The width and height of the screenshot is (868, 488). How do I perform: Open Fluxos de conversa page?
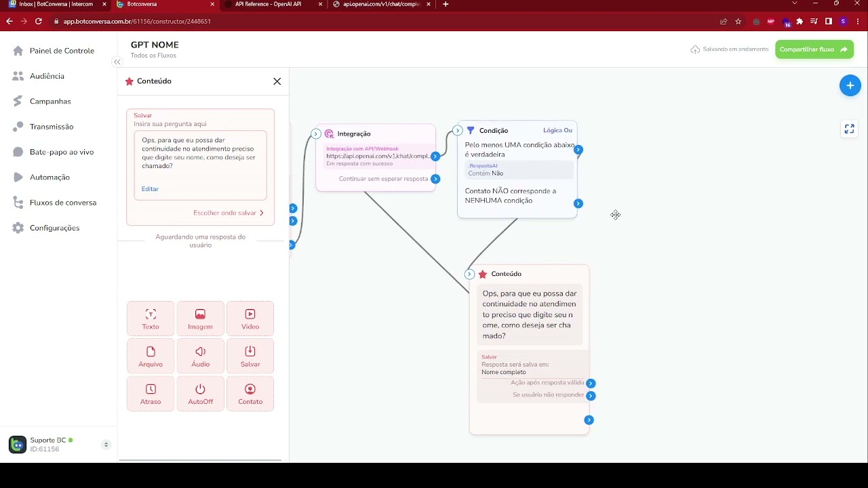pos(63,203)
